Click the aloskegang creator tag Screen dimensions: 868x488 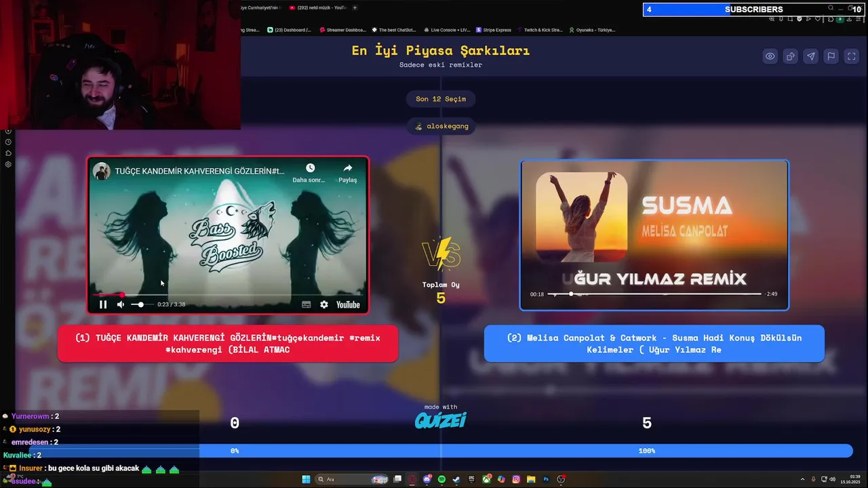coord(441,126)
